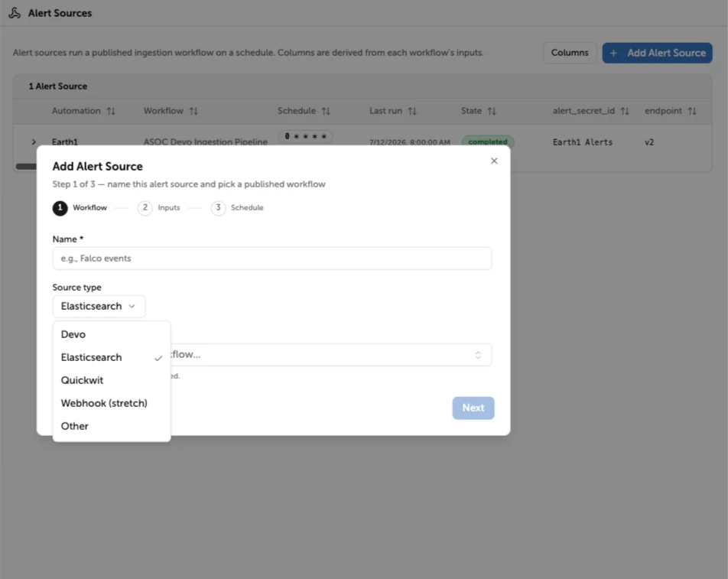The image size is (728, 579).
Task: Open the workflow selector combo box
Action: [330, 355]
